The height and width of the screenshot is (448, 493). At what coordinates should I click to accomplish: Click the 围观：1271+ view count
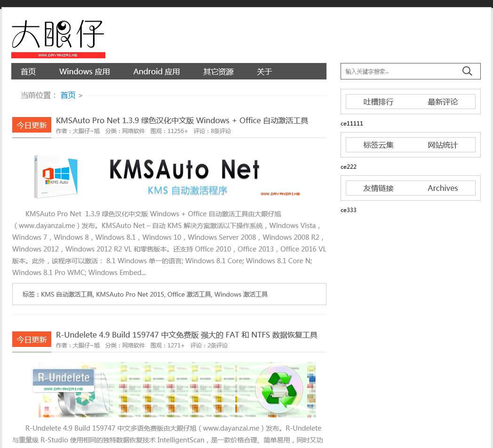coord(167,345)
